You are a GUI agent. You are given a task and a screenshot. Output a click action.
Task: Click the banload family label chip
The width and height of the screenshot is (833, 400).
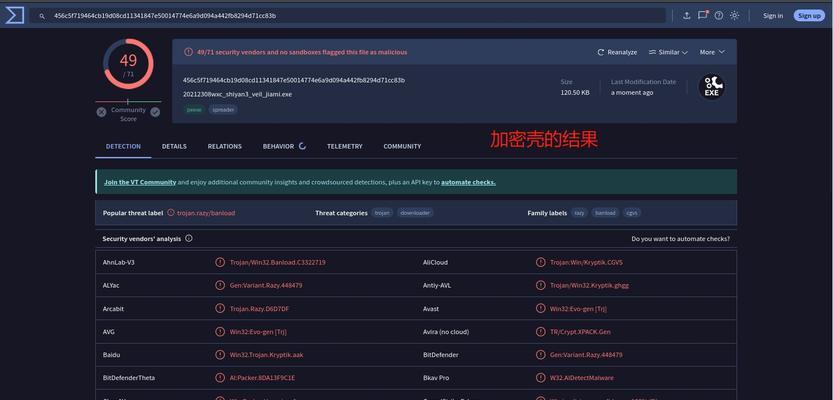point(605,213)
